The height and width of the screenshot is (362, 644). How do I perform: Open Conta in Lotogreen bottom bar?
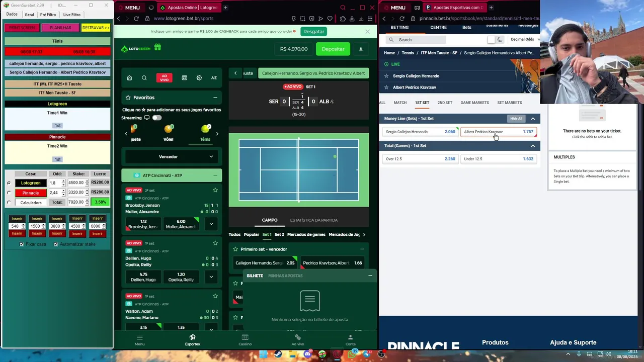[350, 340]
